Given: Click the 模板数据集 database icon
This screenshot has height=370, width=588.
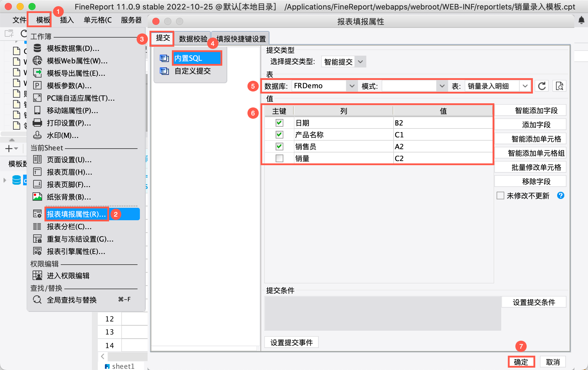Looking at the screenshot, I should pos(37,48).
